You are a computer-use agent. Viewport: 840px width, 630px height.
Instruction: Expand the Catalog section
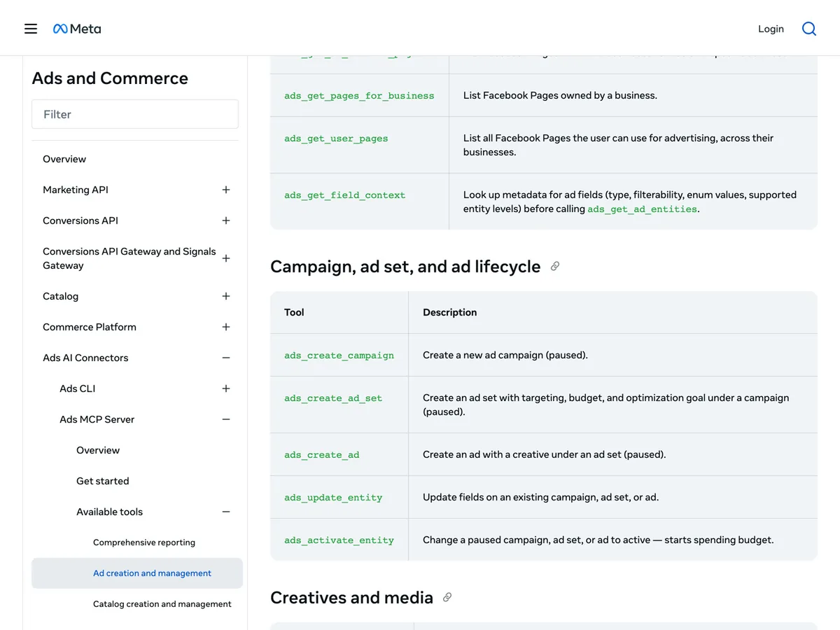226,296
